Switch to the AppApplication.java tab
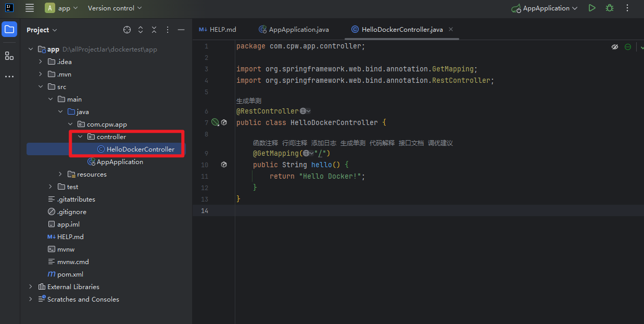The image size is (644, 324). click(294, 29)
